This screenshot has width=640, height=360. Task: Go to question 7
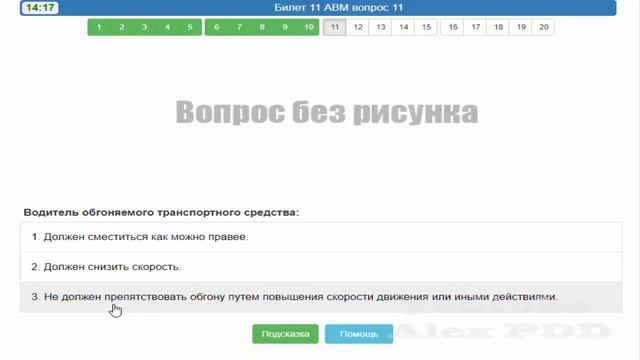click(239, 27)
